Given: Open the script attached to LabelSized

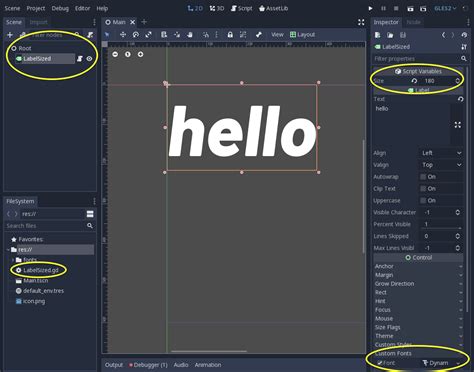Looking at the screenshot, I should click(80, 59).
